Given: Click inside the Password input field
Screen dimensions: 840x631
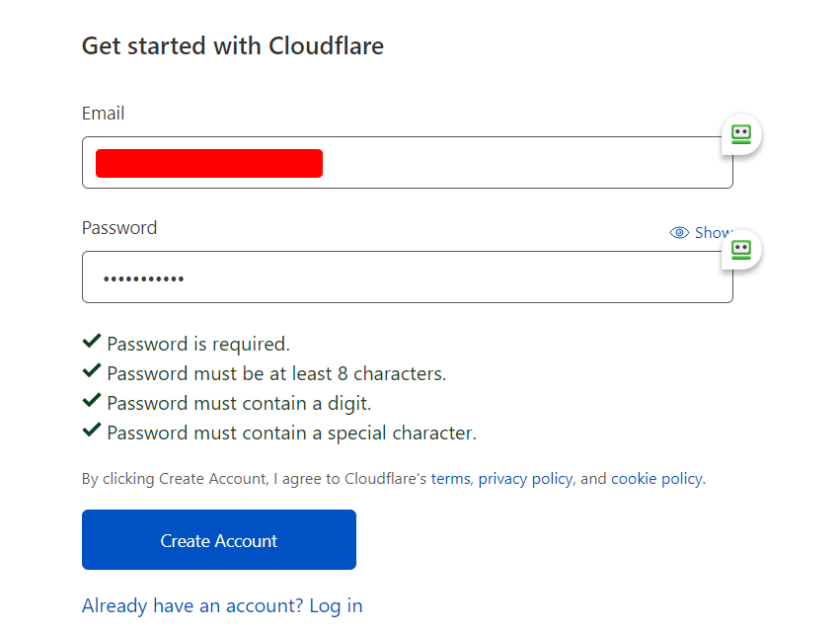Looking at the screenshot, I should pyautogui.click(x=407, y=277).
